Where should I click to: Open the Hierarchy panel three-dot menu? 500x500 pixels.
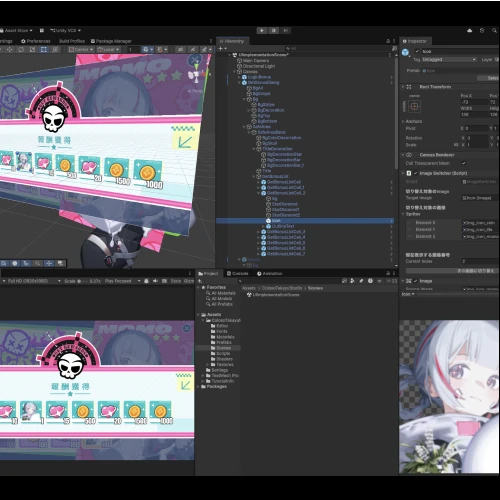tap(394, 41)
